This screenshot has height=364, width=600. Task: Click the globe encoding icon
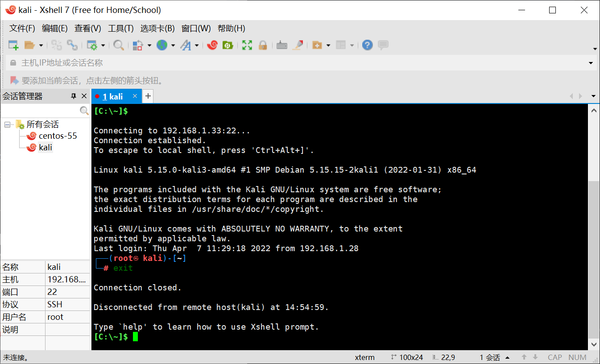tap(161, 45)
